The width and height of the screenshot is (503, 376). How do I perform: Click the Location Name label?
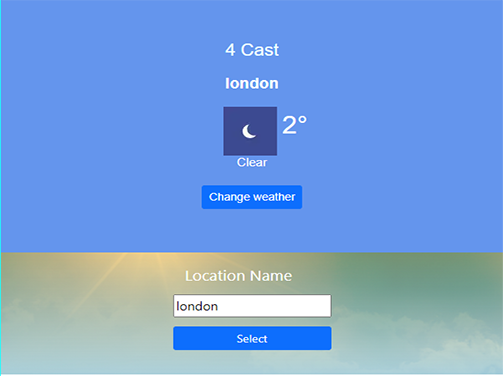tap(239, 276)
